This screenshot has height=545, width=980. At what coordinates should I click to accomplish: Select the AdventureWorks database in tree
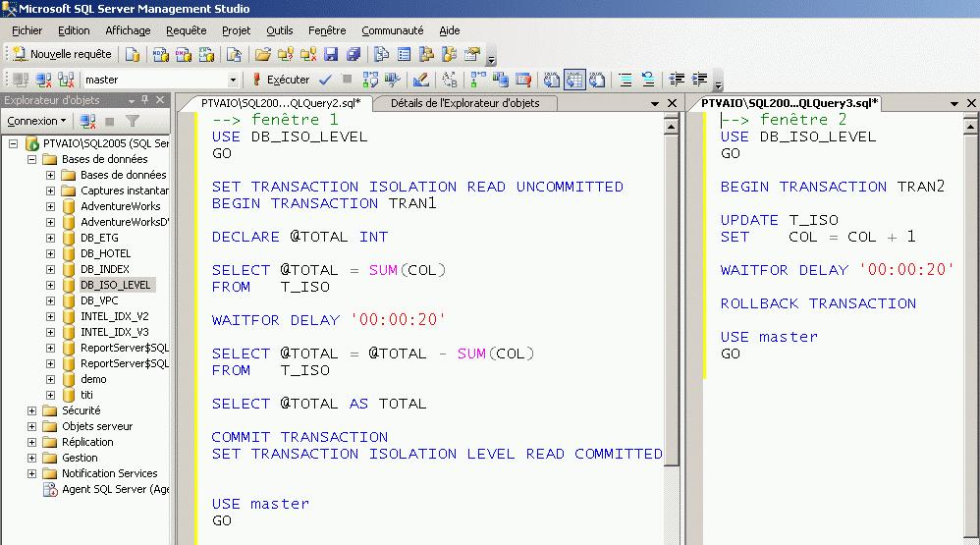(120, 206)
